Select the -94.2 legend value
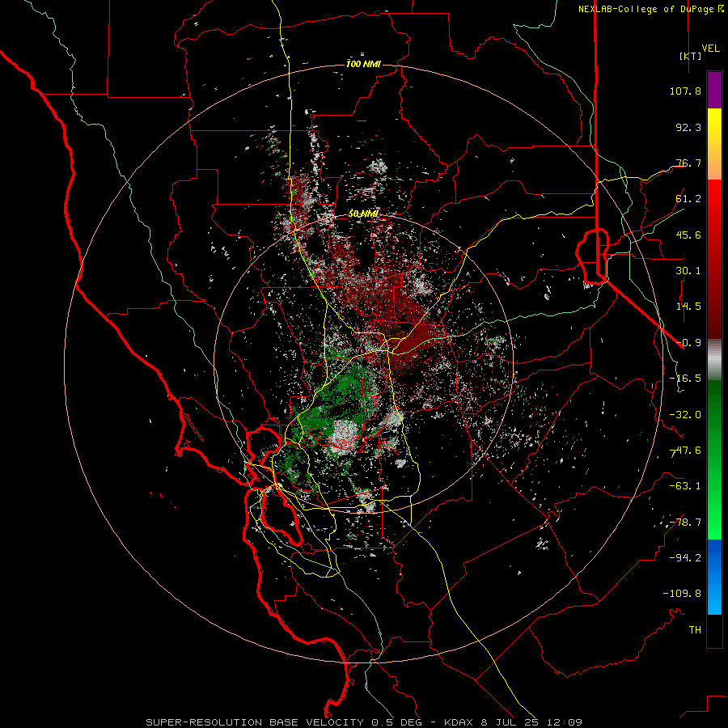The height and width of the screenshot is (728, 728). coord(685,558)
